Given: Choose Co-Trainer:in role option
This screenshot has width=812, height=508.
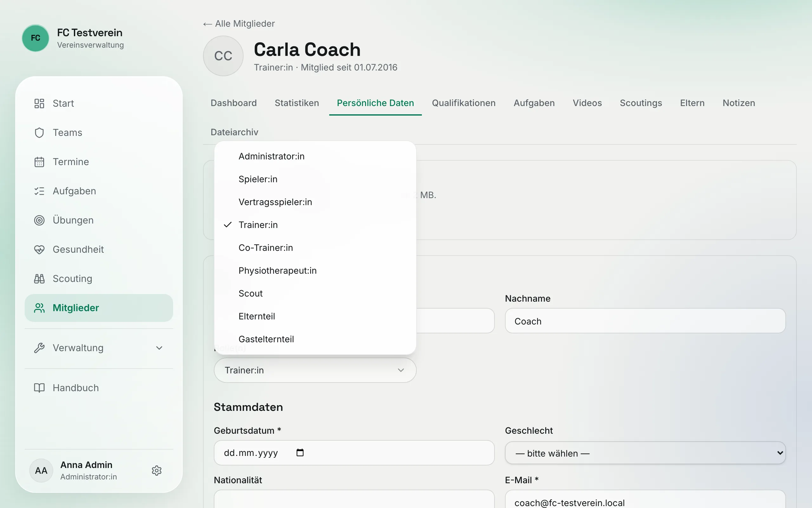Looking at the screenshot, I should (315, 248).
